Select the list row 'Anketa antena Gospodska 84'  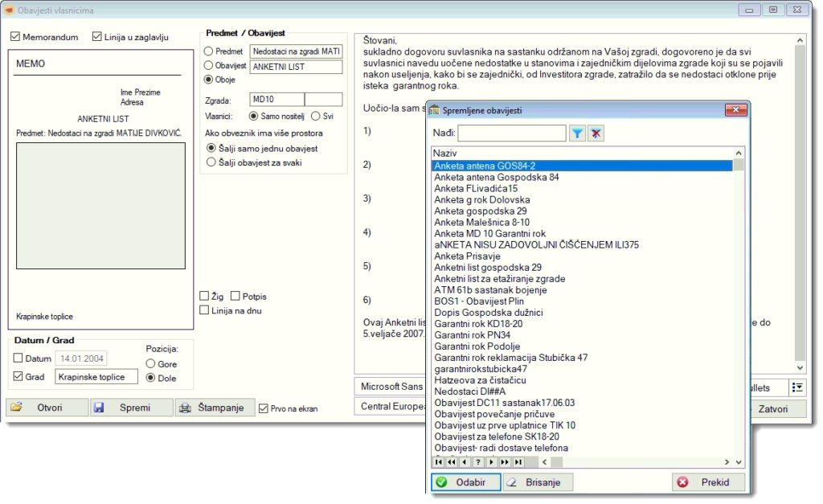pyautogui.click(x=582, y=178)
